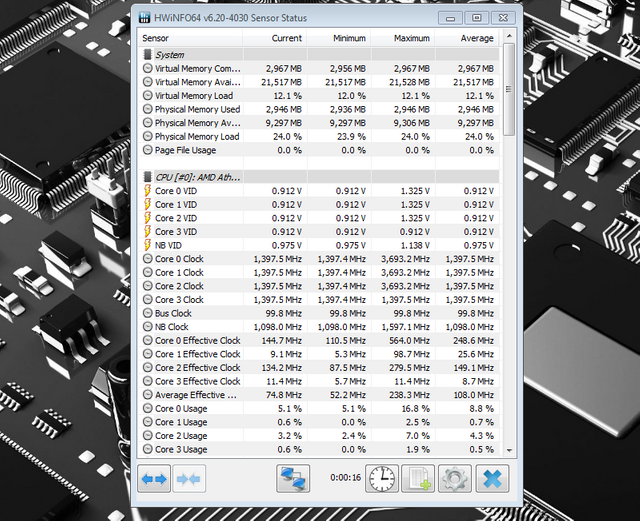Close sensors with the blue X button
The image size is (640, 521).
click(x=492, y=479)
